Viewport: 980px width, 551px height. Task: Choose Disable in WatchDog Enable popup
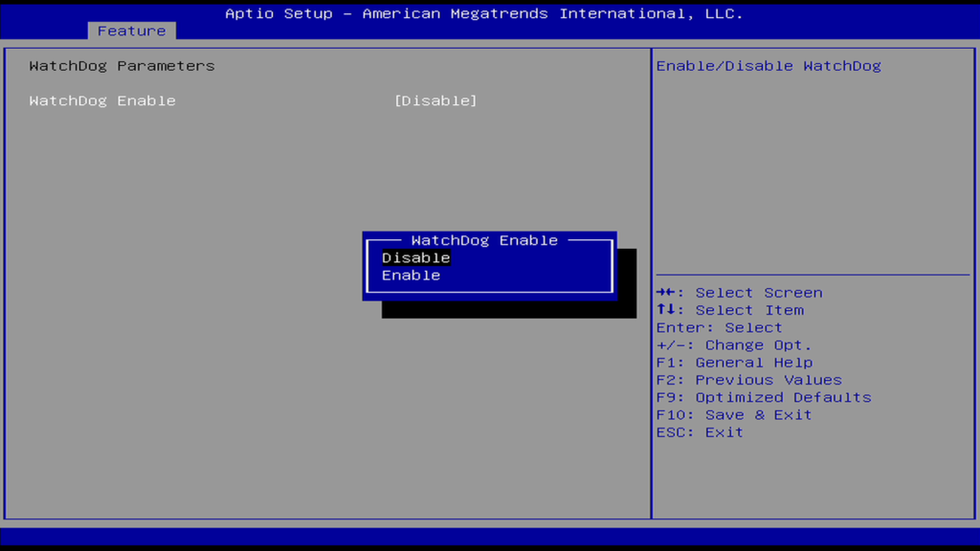pyautogui.click(x=415, y=257)
